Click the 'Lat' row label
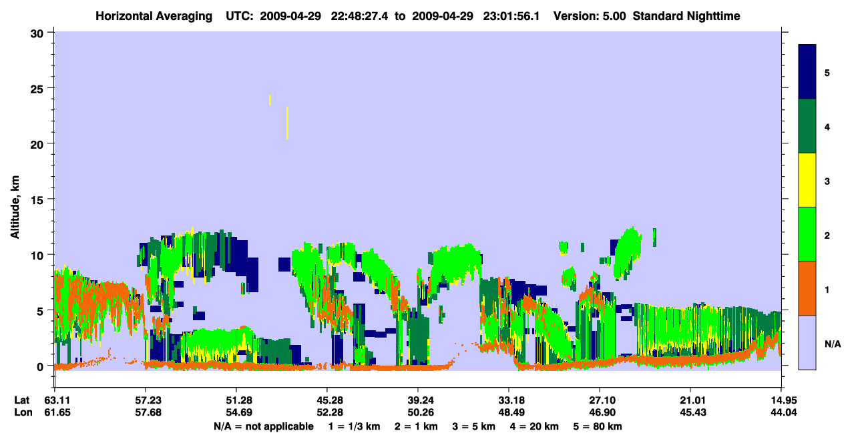The image size is (868, 445). [22, 400]
